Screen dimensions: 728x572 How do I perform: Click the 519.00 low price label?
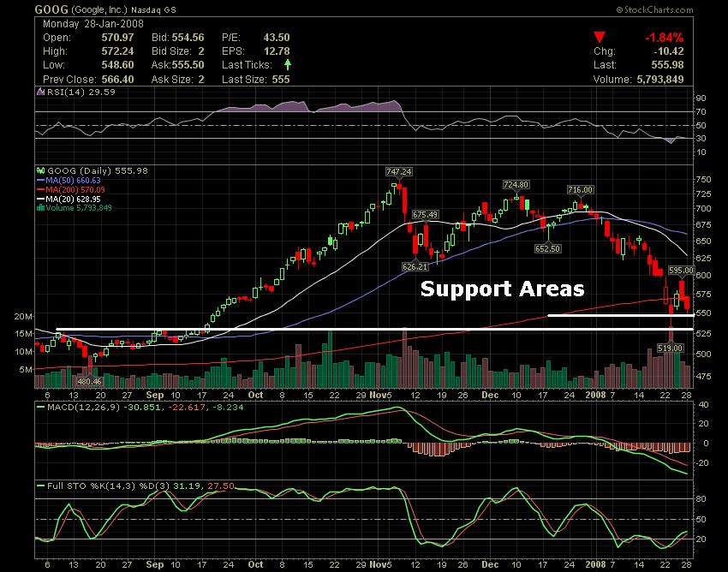coord(670,348)
